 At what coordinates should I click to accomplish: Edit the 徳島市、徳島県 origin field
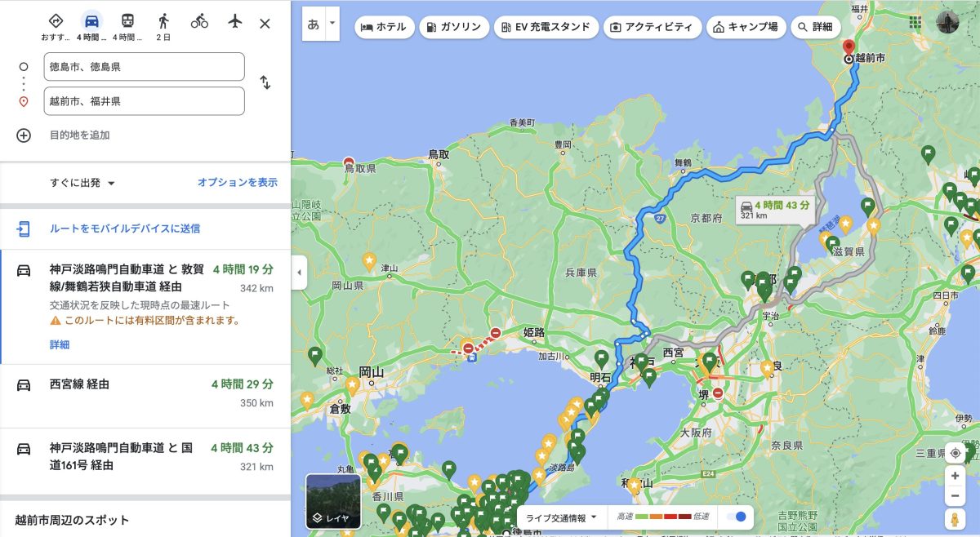click(x=144, y=67)
